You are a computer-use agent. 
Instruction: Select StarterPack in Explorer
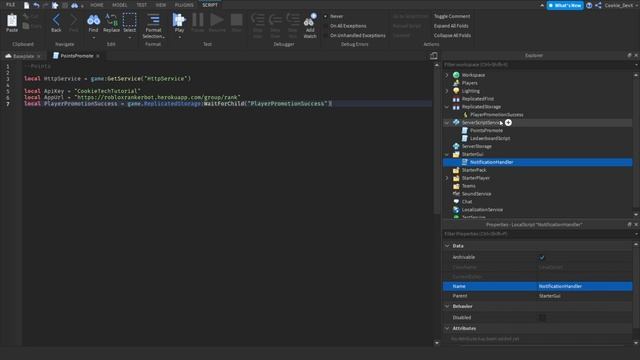click(x=473, y=170)
